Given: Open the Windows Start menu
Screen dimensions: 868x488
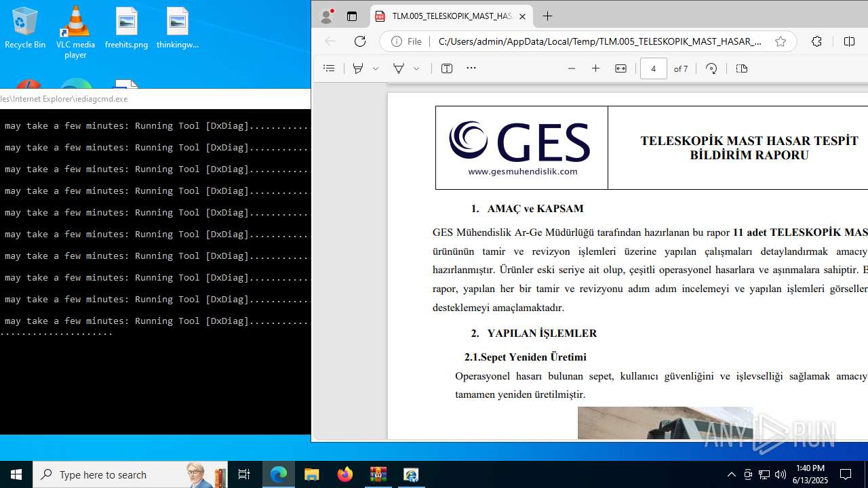Looking at the screenshot, I should coord(16,474).
